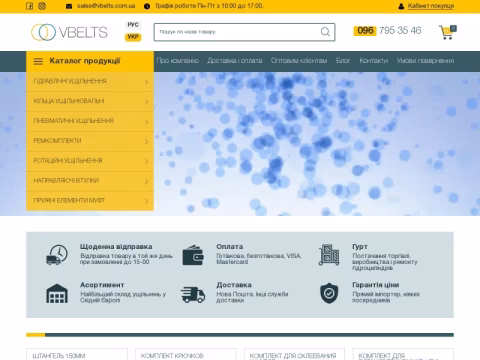Open ШТАНГЕЛЬ 150ММ product card
This screenshot has width=480, height=360.
click(x=77, y=354)
